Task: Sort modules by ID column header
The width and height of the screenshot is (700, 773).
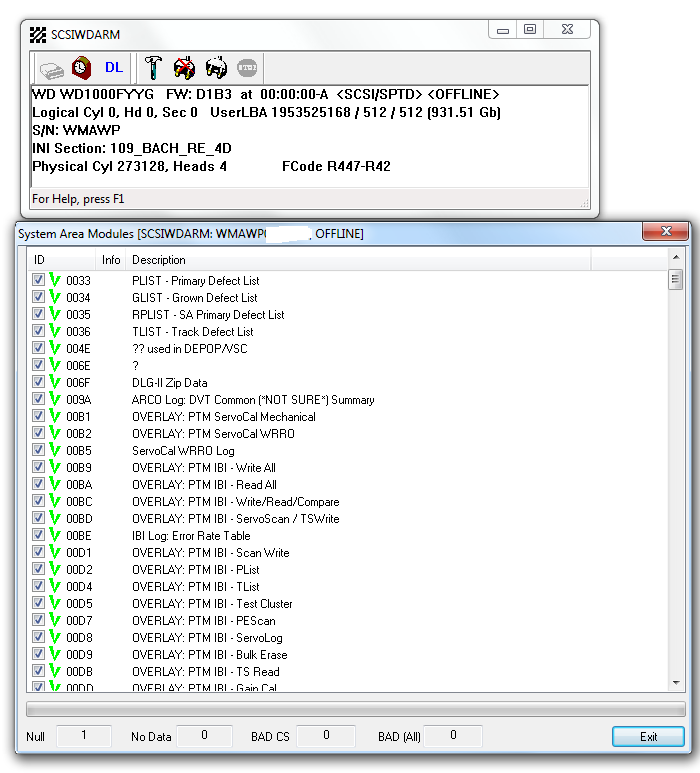Action: [x=61, y=260]
